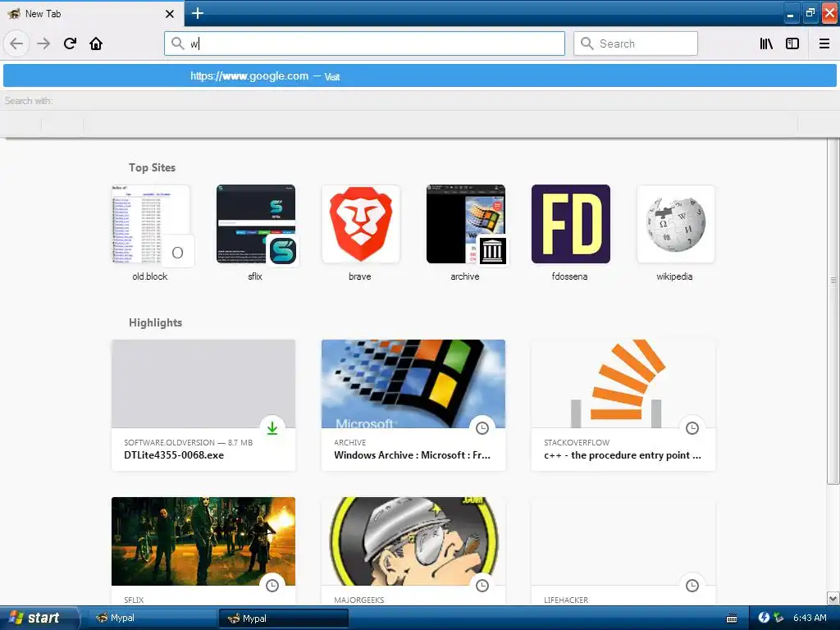The image size is (840, 630).
Task: Click clock badge on Lifehacker card
Action: [x=692, y=585]
